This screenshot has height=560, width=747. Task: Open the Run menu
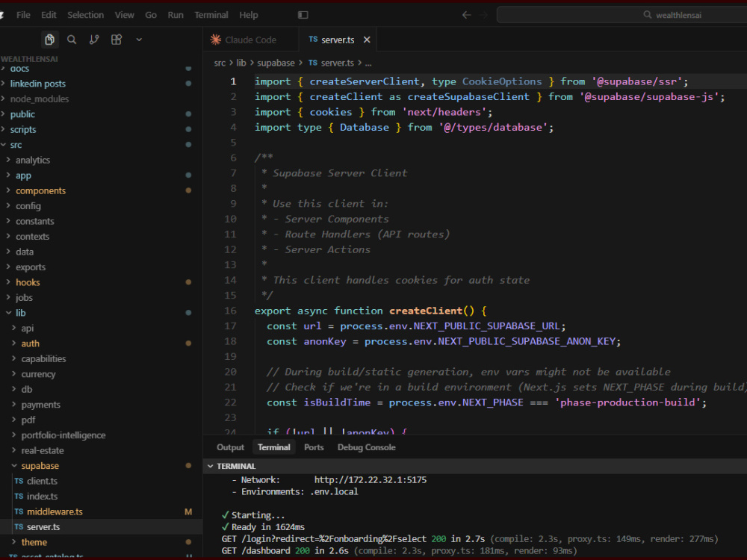[176, 15]
